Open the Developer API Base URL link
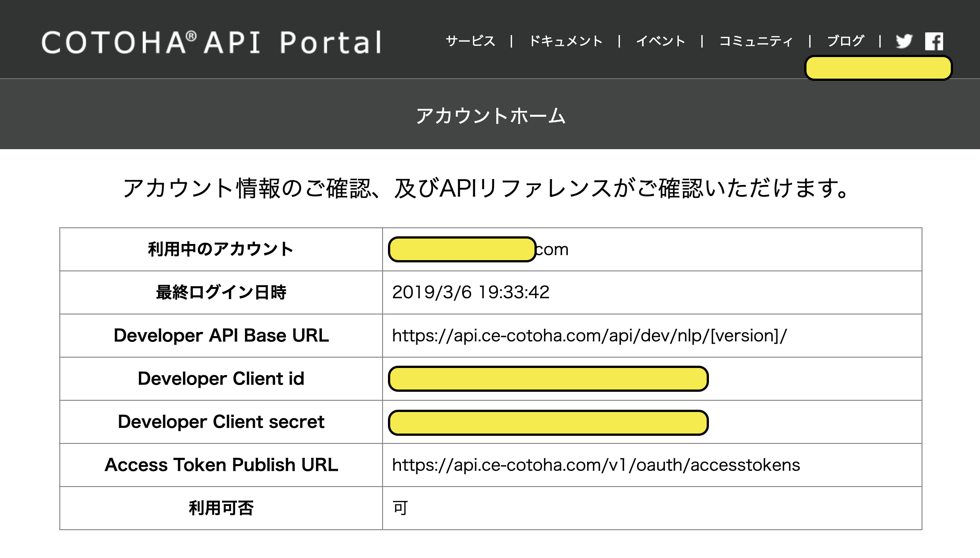The width and height of the screenshot is (980, 558). [589, 336]
